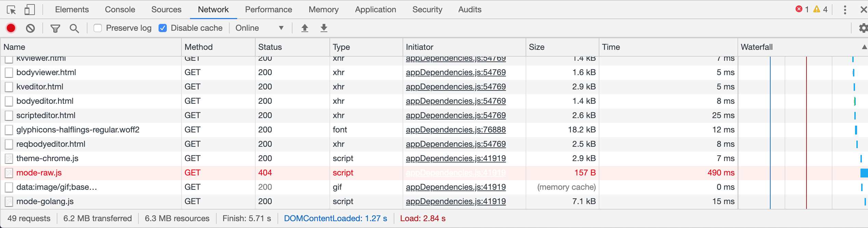Viewport: 868px width, 228px height.
Task: Toggle the Waterfall column sort arrow
Action: click(864, 47)
